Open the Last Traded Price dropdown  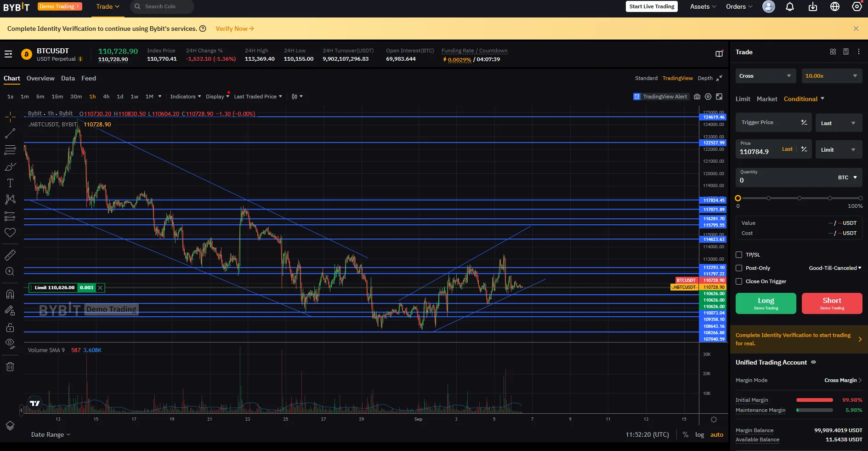coord(258,97)
